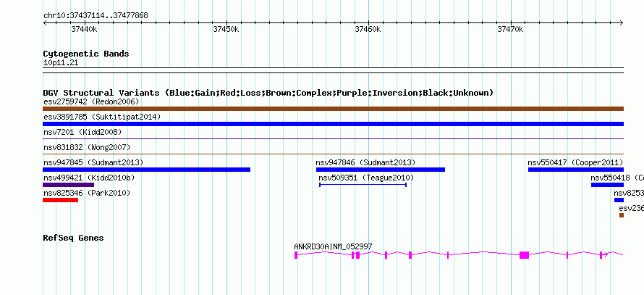Click the 10p11.21 cytogenetic band label
644x295 pixels.
pos(61,63)
